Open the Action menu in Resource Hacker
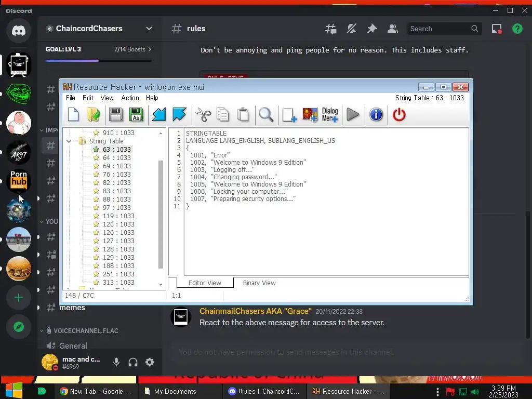The width and height of the screenshot is (532, 399). tap(130, 98)
